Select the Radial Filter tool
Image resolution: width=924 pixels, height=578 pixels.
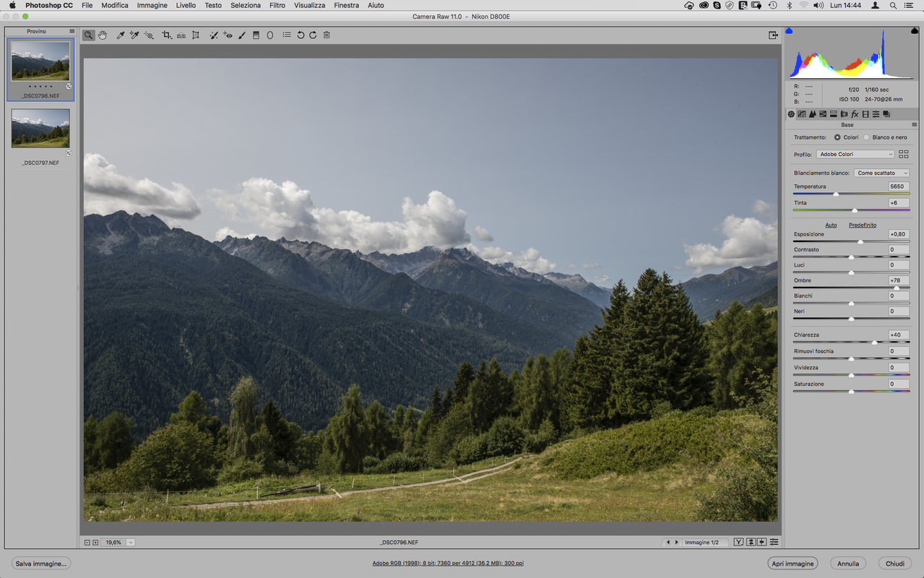270,35
